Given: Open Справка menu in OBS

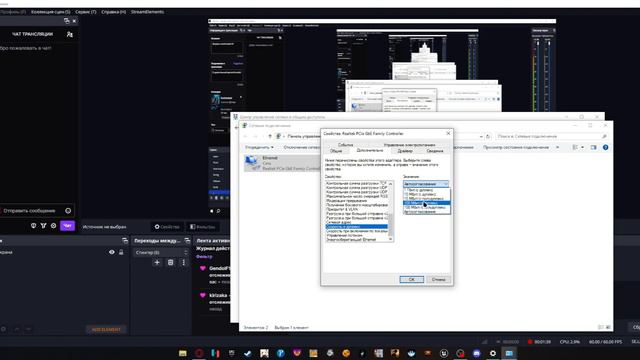Looking at the screenshot, I should (113, 12).
